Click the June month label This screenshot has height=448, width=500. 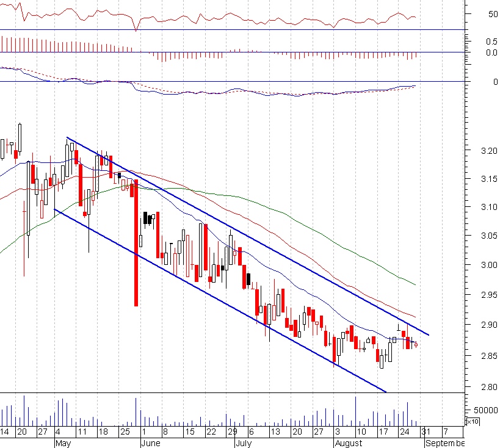151,444
